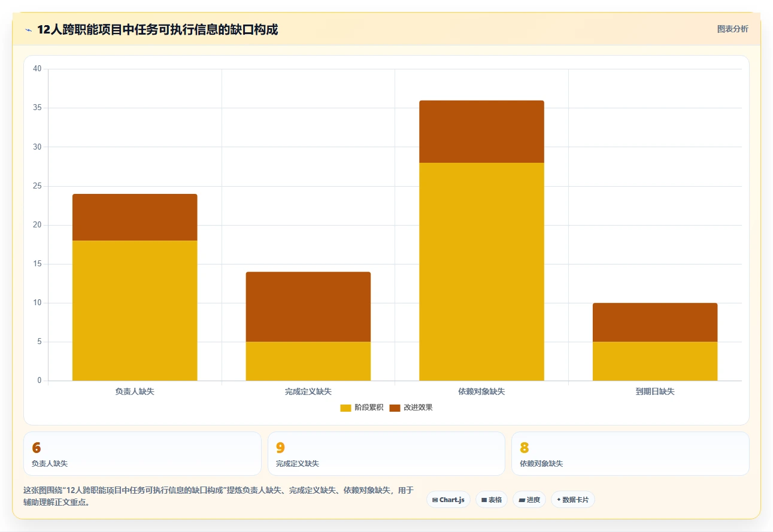Click the 依赖对象缺失 x-axis label
773x532 pixels.
481,392
